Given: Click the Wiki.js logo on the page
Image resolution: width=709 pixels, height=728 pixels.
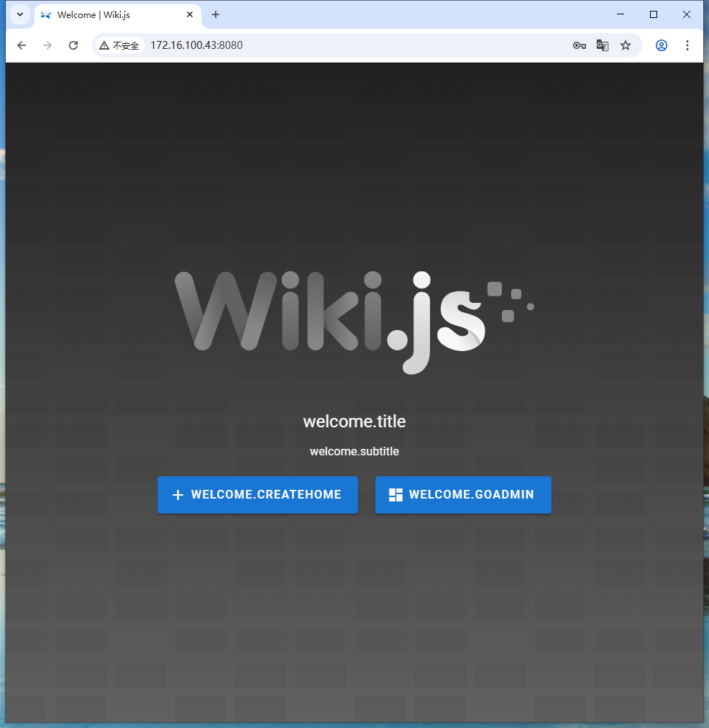Looking at the screenshot, I should pos(354,320).
